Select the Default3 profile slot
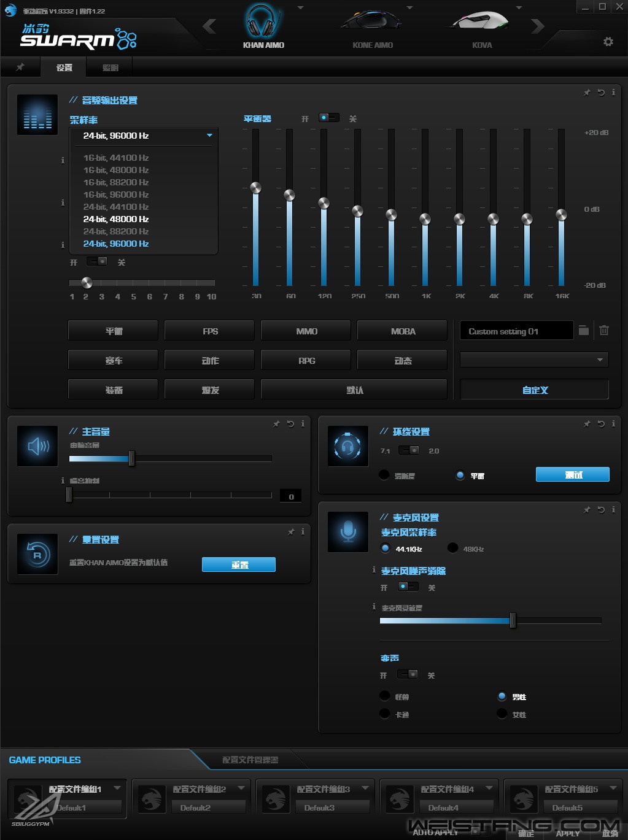This screenshot has width=628, height=840. pyautogui.click(x=332, y=807)
